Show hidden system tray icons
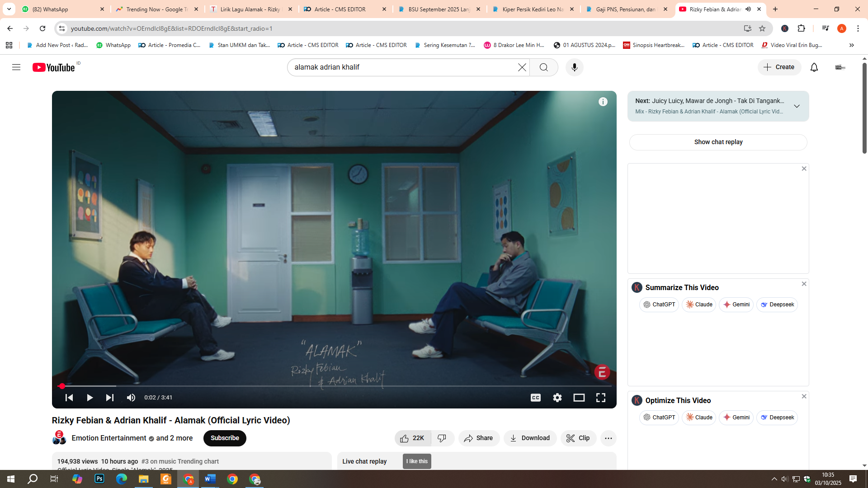The height and width of the screenshot is (488, 868). point(774,479)
